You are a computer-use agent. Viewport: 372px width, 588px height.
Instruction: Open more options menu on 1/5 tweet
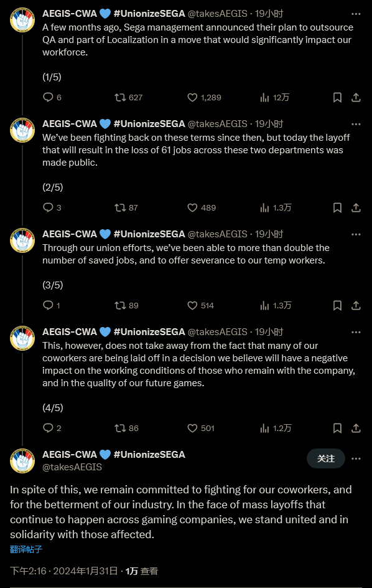(x=356, y=14)
